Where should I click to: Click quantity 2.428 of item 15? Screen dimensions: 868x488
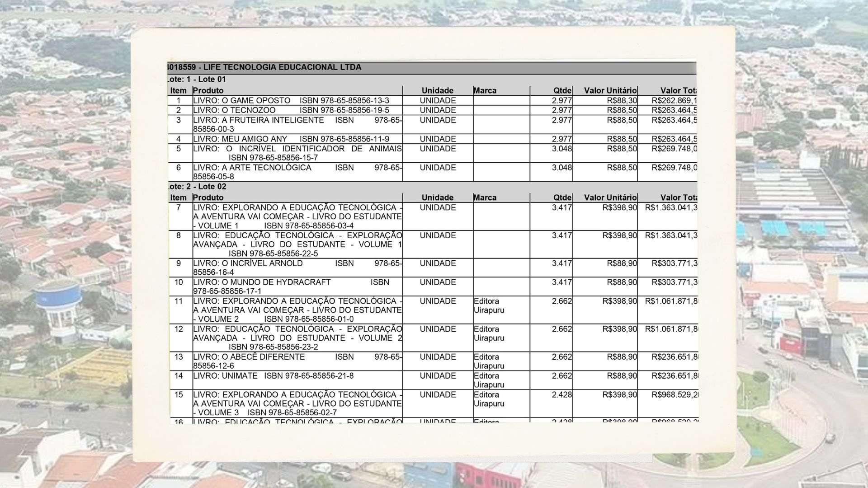(x=562, y=395)
